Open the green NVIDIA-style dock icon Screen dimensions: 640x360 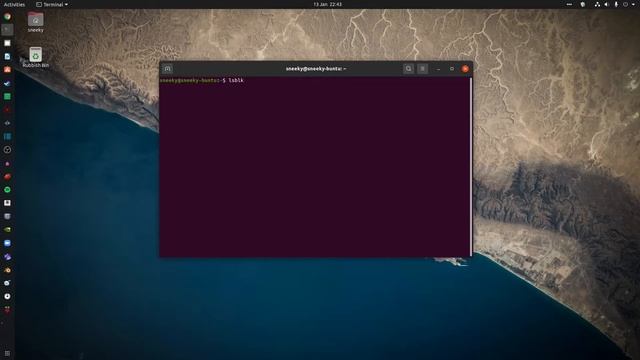coord(7,230)
